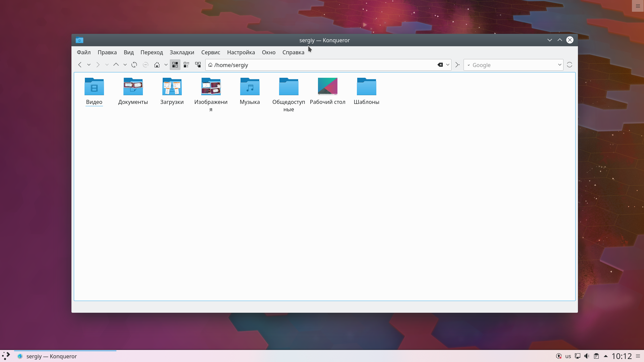Open the panel settings hamburger icon
The image size is (644, 362).
(638, 356)
